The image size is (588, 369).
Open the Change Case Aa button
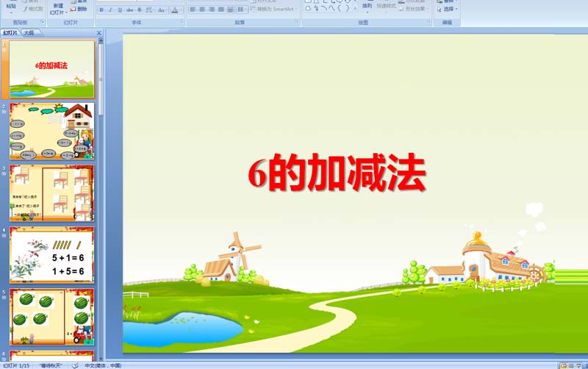(161, 10)
